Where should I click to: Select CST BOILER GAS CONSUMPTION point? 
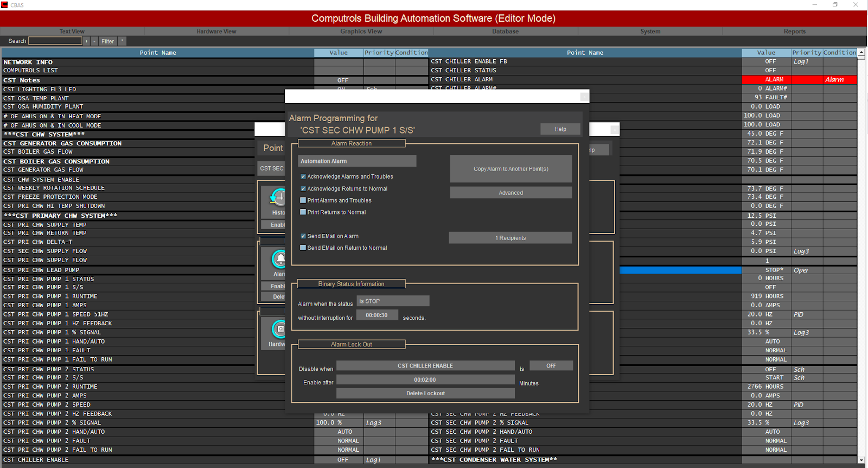point(128,161)
